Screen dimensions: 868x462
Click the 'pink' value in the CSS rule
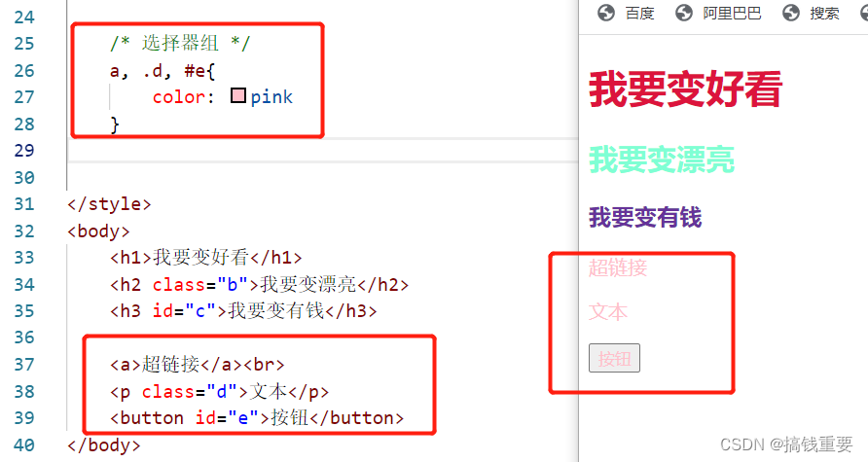tap(271, 97)
